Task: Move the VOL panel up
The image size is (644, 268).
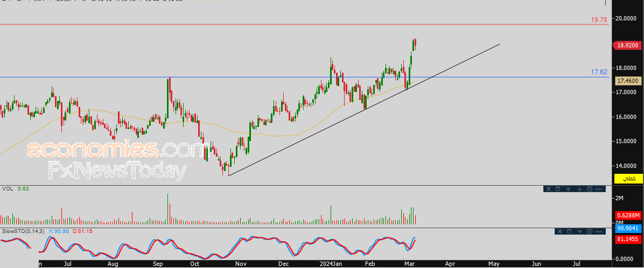Action: pyautogui.click(x=569, y=189)
